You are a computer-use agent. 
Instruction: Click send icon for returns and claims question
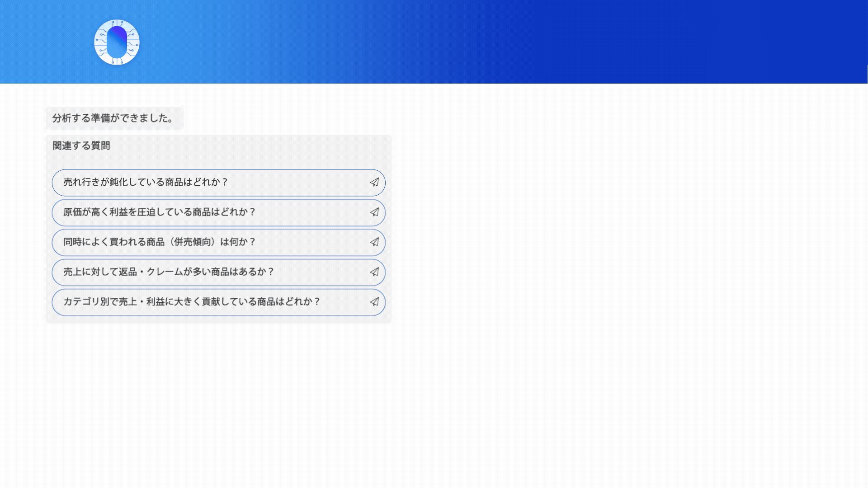coord(374,272)
